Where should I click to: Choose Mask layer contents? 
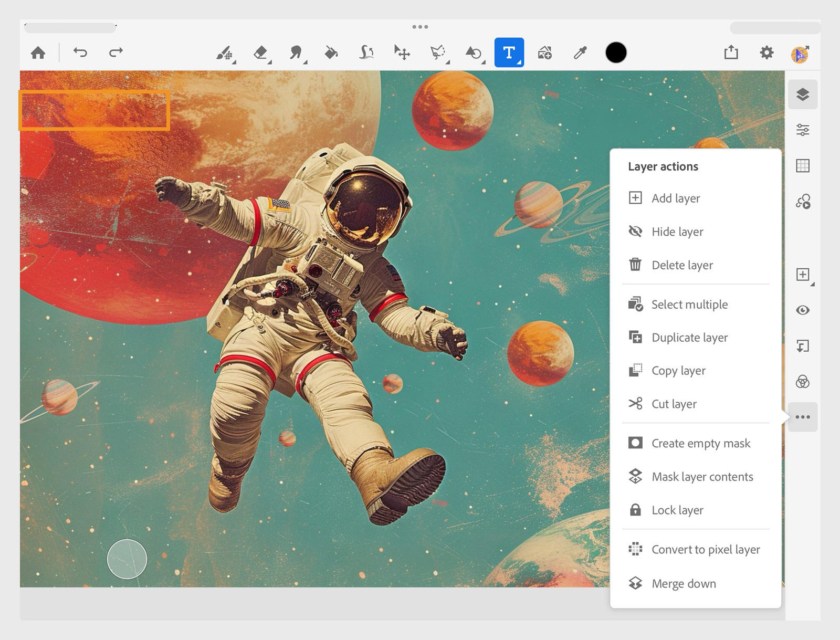coord(696,477)
